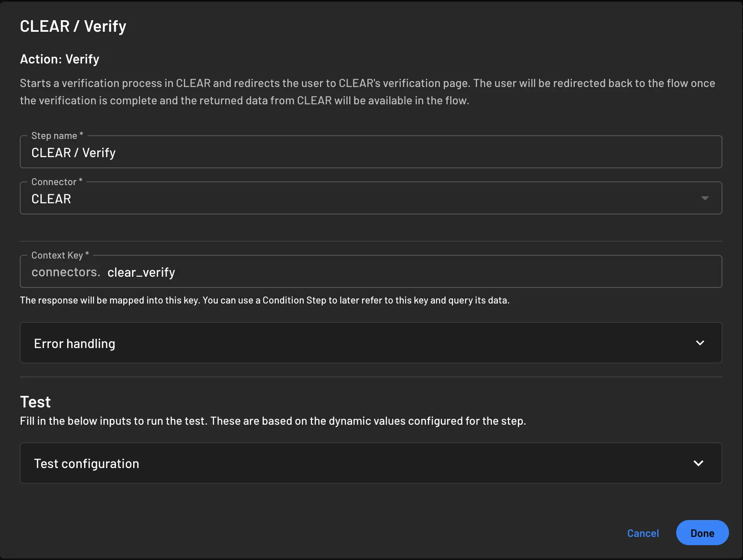Click the 'Action: Verify' heading

[x=59, y=59]
